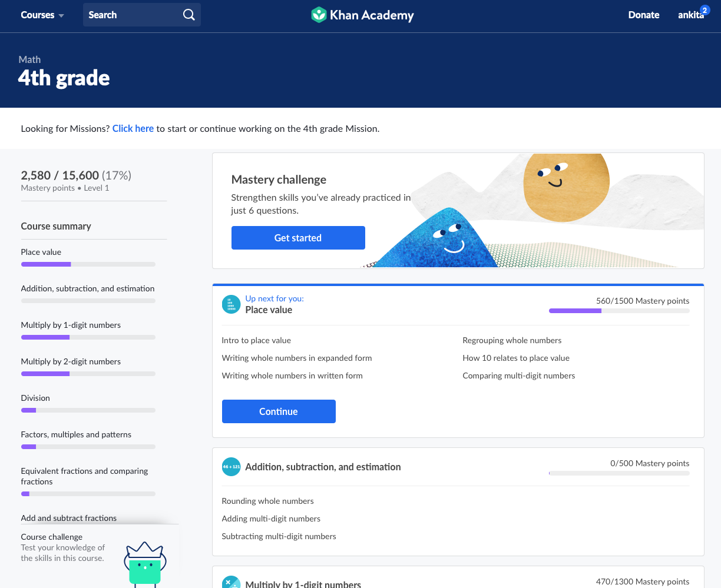Click the 4th grade page heading
The width and height of the screenshot is (721, 588).
click(x=64, y=78)
